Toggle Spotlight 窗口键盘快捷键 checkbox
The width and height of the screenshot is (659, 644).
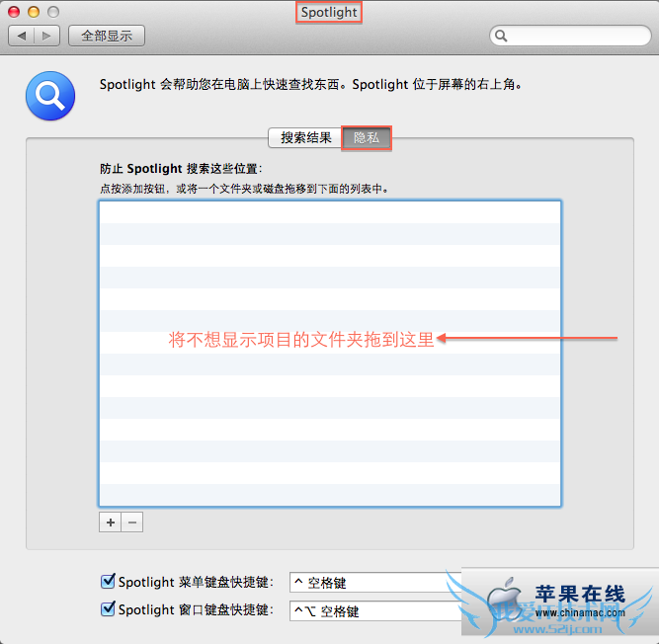(x=108, y=608)
